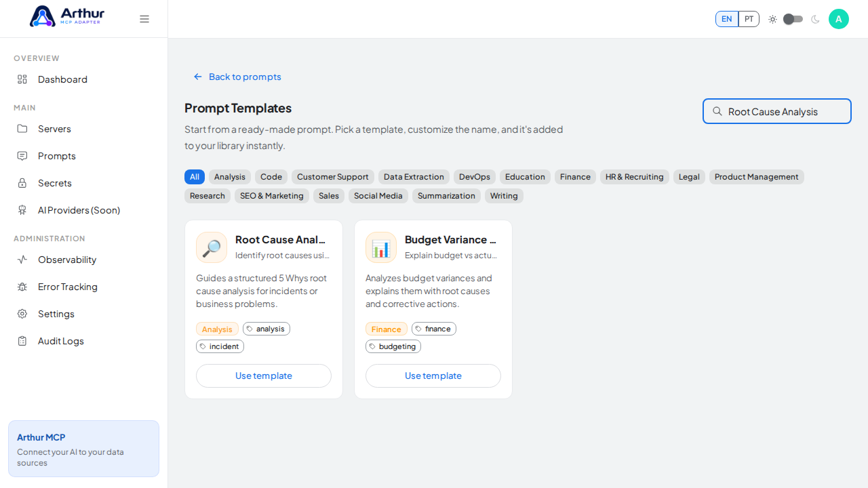
Task: Click the AI Providers robot icon
Action: [22, 210]
